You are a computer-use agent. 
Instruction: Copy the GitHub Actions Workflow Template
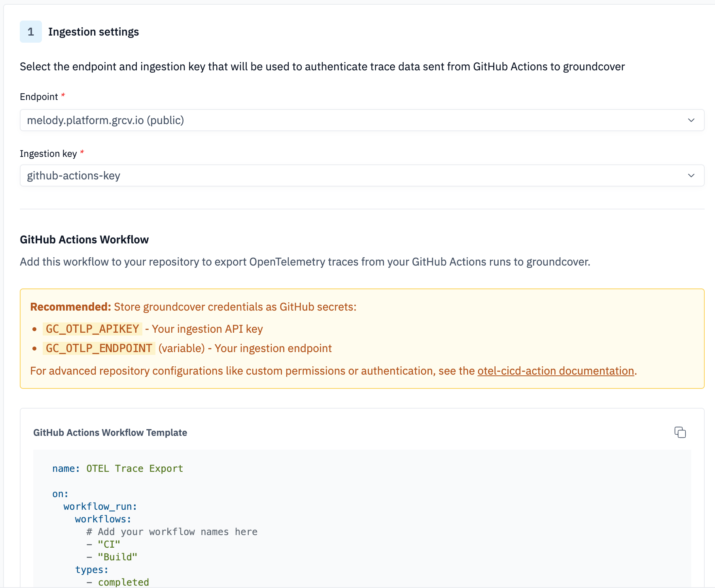pos(680,432)
